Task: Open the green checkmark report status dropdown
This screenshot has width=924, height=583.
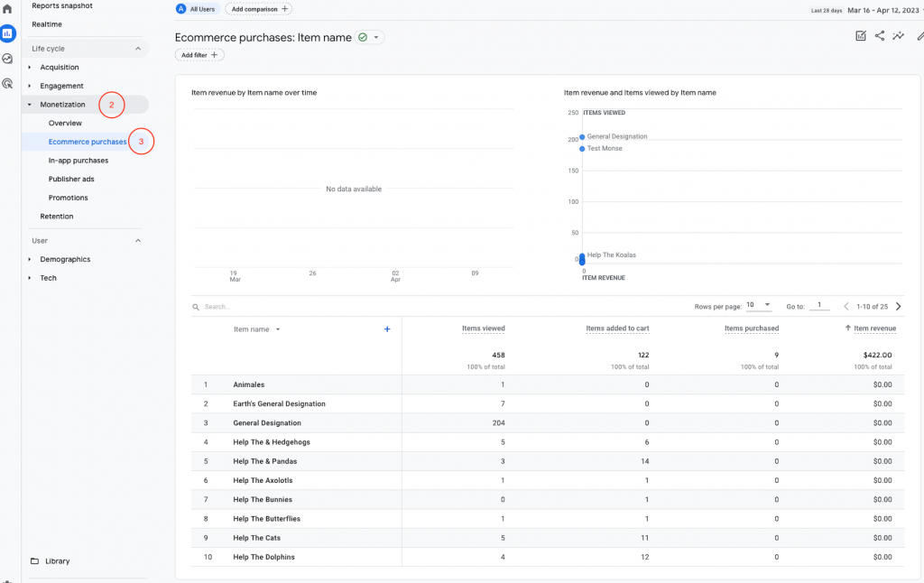Action: point(369,37)
